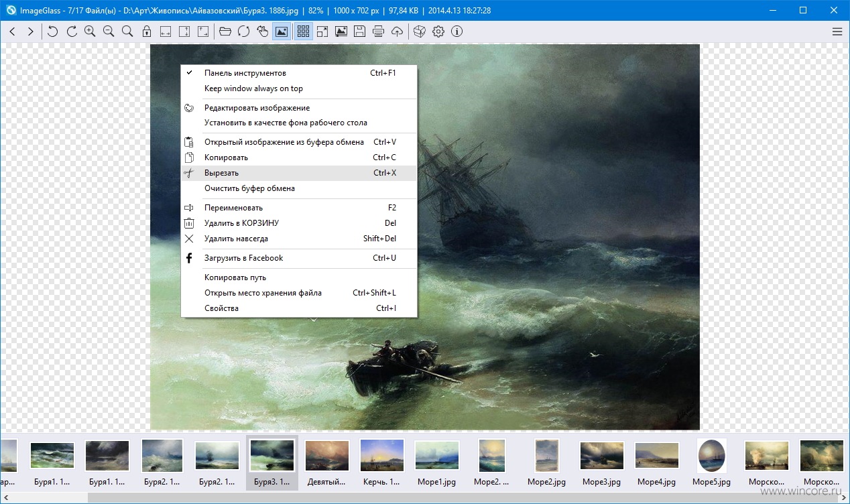Viewport: 850px width, 504px height.
Task: Auto-fit image to the window
Action: (x=203, y=31)
